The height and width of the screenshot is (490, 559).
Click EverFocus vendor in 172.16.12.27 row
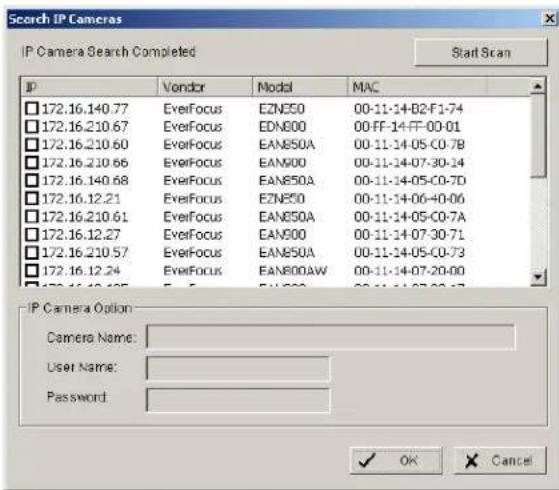point(193,235)
